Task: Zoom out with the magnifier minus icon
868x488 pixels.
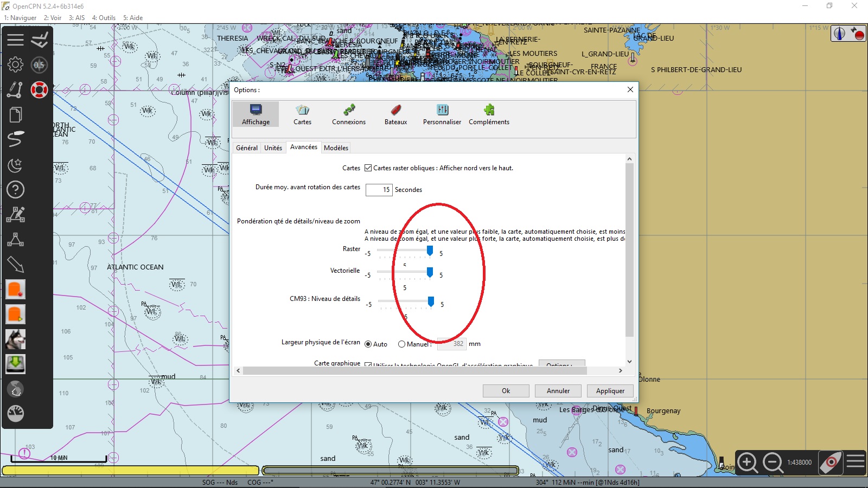Action: point(773,463)
